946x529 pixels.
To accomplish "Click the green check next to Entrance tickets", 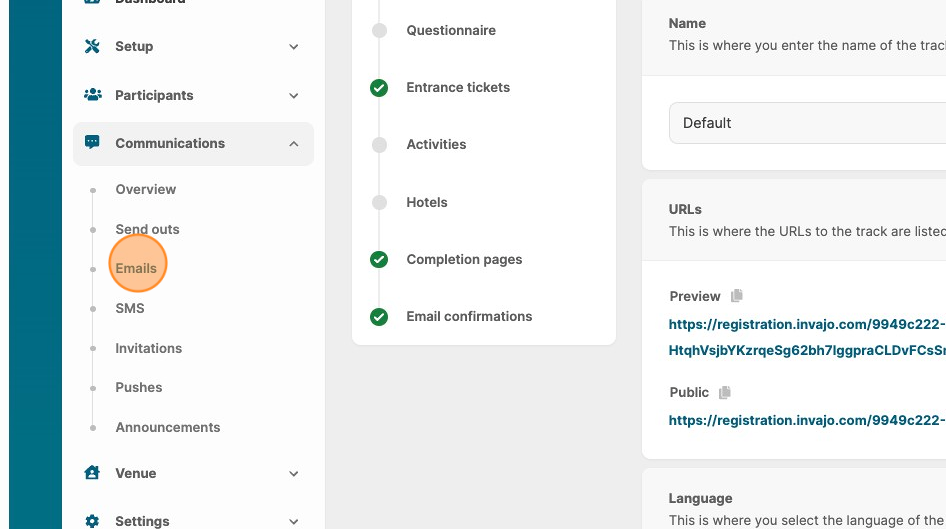I will point(379,88).
